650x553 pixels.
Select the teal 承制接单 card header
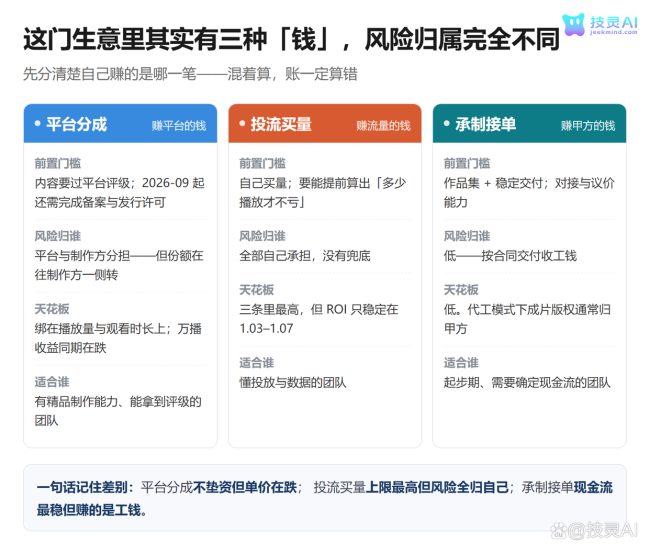click(x=529, y=124)
